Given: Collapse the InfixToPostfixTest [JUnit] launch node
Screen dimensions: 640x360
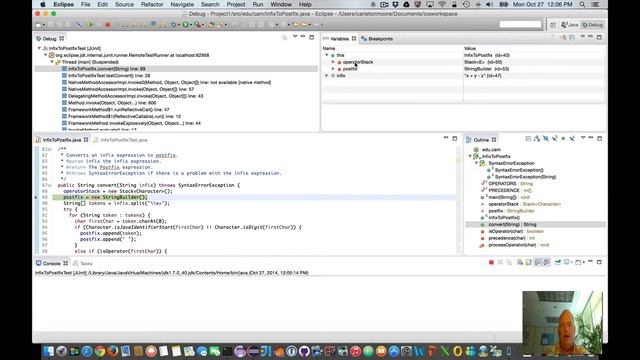Looking at the screenshot, I should (x=39, y=48).
